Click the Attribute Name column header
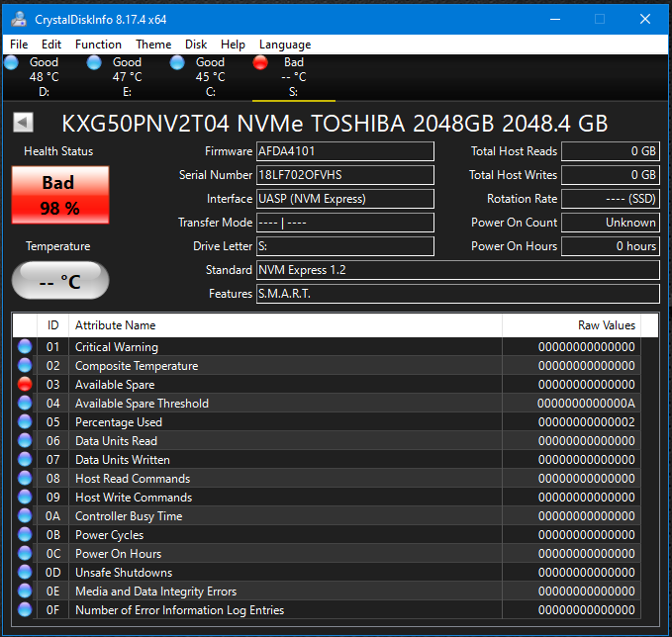672x637 pixels. click(285, 325)
